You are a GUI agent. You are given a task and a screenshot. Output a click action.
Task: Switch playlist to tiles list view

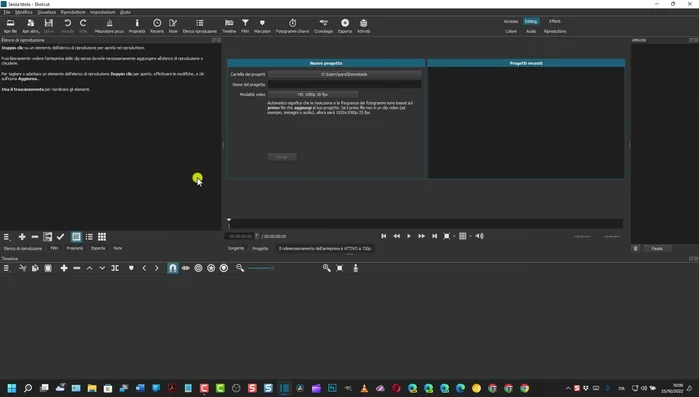(x=89, y=237)
